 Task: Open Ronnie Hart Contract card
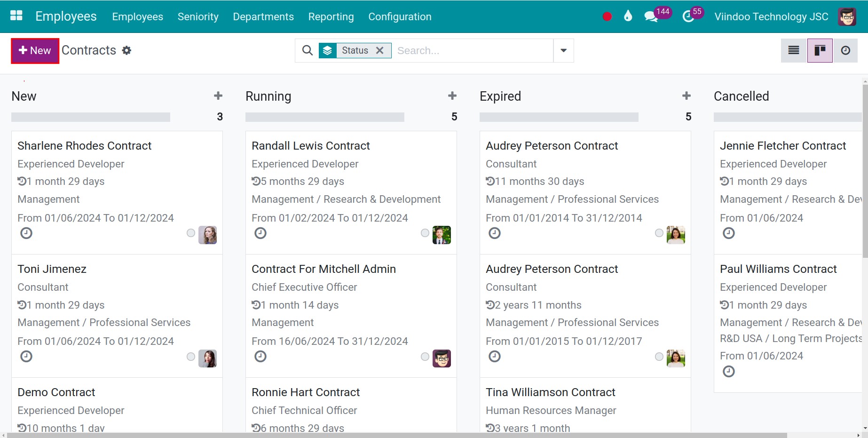tap(351, 406)
